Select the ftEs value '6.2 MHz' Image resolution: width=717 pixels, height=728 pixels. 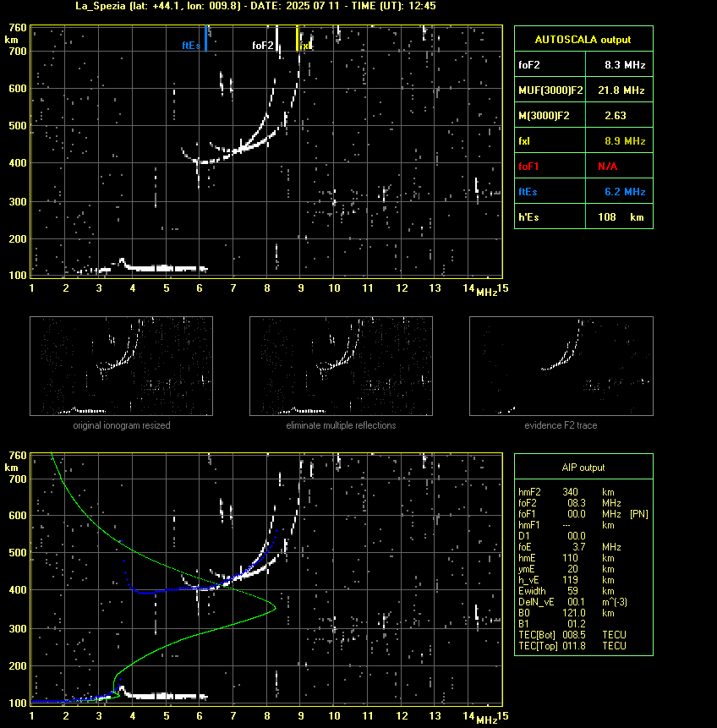[x=625, y=191]
